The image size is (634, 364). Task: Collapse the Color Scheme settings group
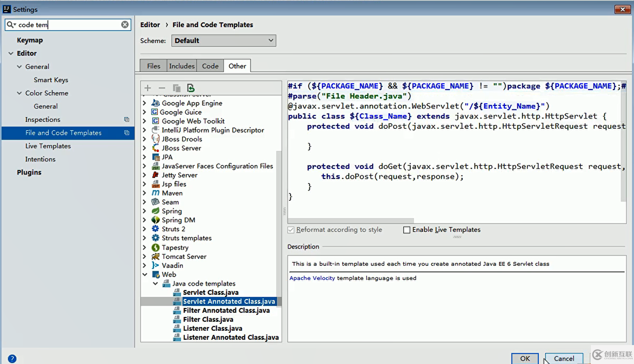[x=19, y=93]
